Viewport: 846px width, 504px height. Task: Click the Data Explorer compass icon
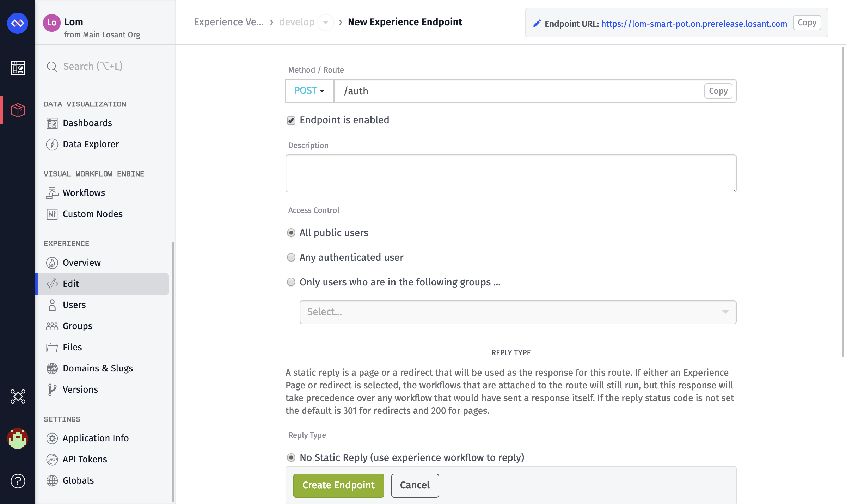click(x=52, y=145)
